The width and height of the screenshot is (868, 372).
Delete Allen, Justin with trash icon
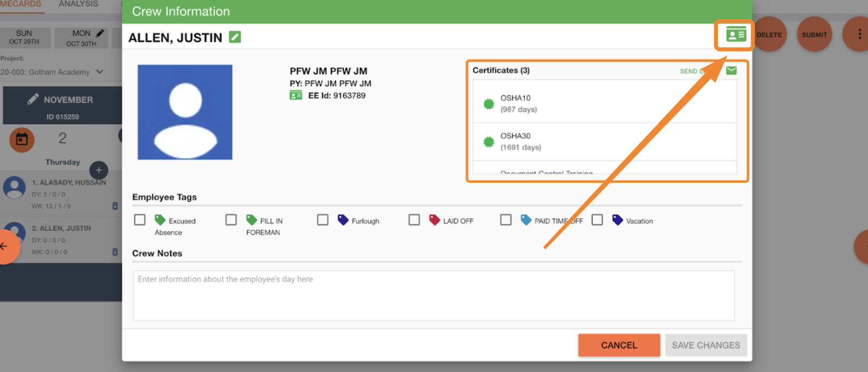click(x=115, y=252)
